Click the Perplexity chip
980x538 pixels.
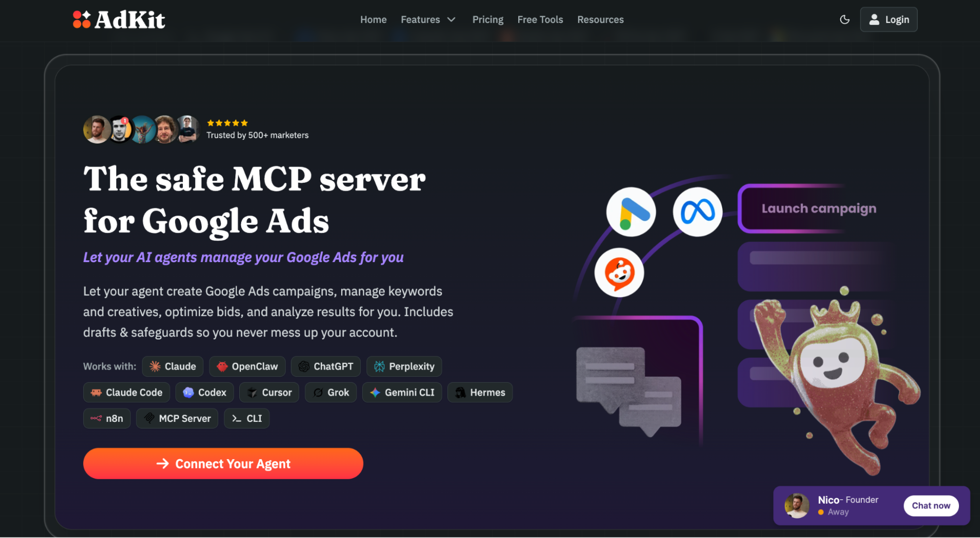[x=404, y=367]
